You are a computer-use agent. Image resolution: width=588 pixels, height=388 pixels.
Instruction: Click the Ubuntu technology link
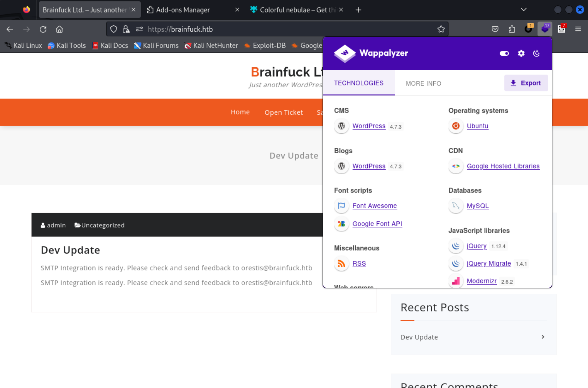(x=478, y=126)
